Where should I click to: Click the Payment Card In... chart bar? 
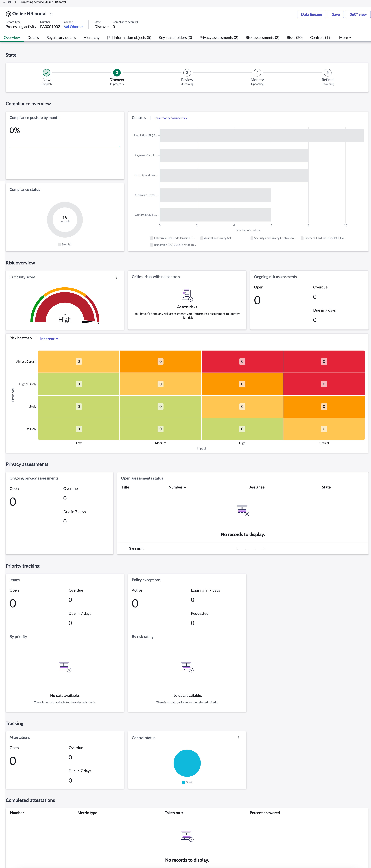[234, 155]
